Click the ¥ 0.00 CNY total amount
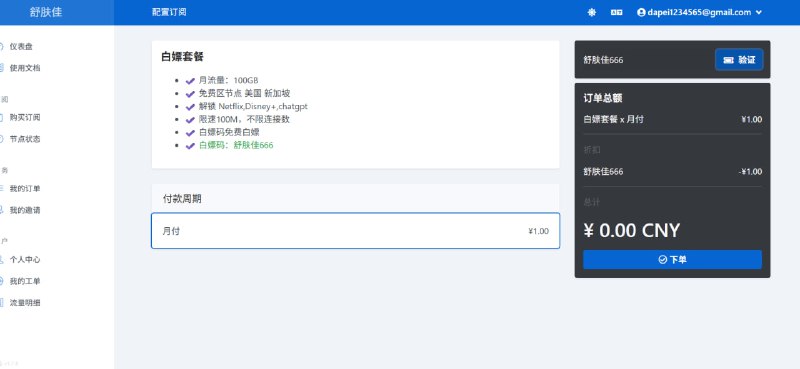The width and height of the screenshot is (800, 369). pyautogui.click(x=632, y=231)
